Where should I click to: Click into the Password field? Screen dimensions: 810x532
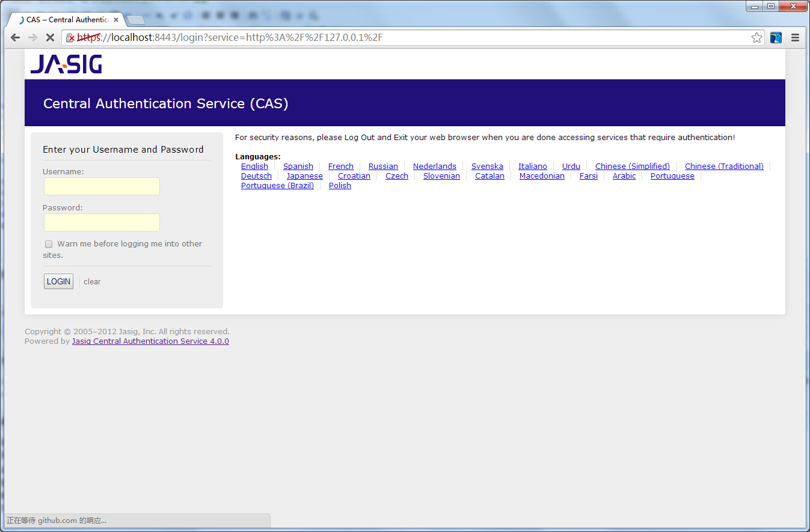(102, 222)
